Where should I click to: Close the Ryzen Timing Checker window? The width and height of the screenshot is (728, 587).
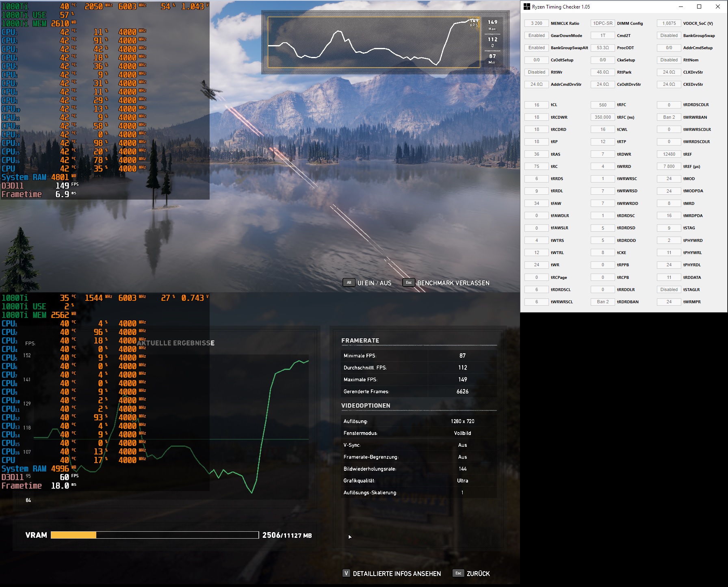pyautogui.click(x=718, y=7)
